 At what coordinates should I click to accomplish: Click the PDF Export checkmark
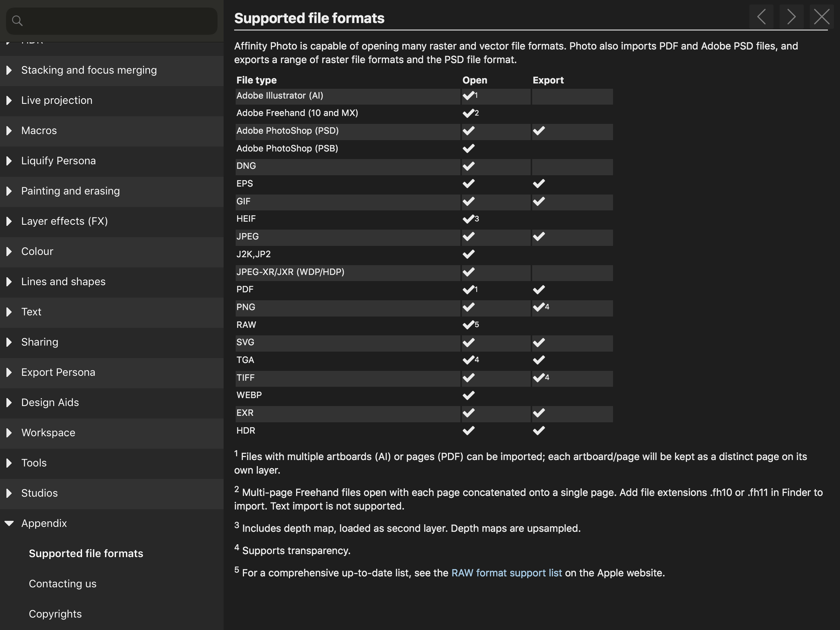[539, 289]
